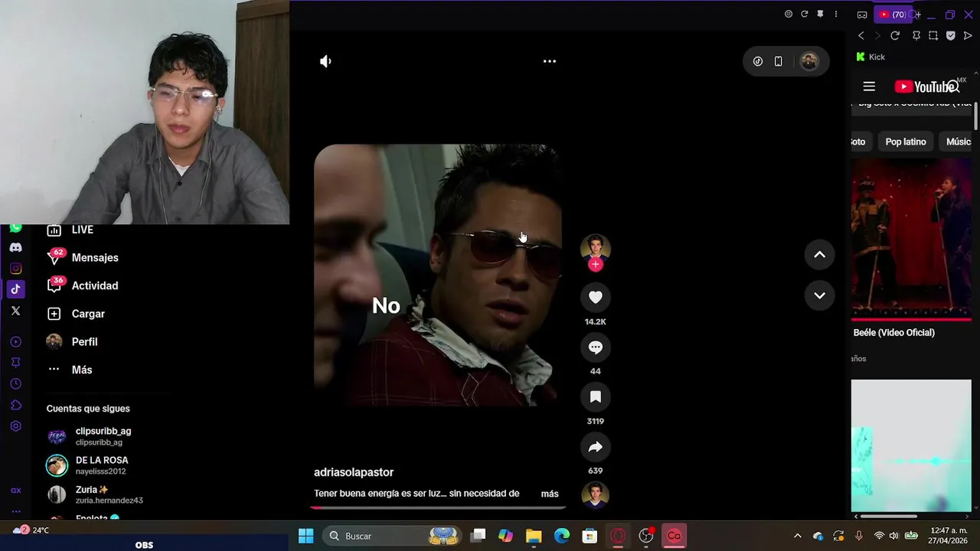This screenshot has width=980, height=551.
Task: Open the Beéle (Video Oficial) thumbnail
Action: 911,239
